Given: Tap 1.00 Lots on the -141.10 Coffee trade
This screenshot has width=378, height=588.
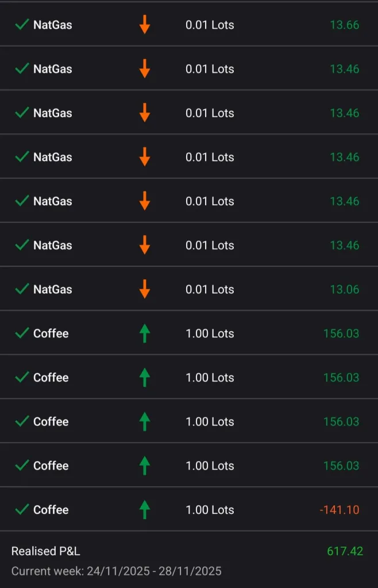Looking at the screenshot, I should pyautogui.click(x=210, y=509).
